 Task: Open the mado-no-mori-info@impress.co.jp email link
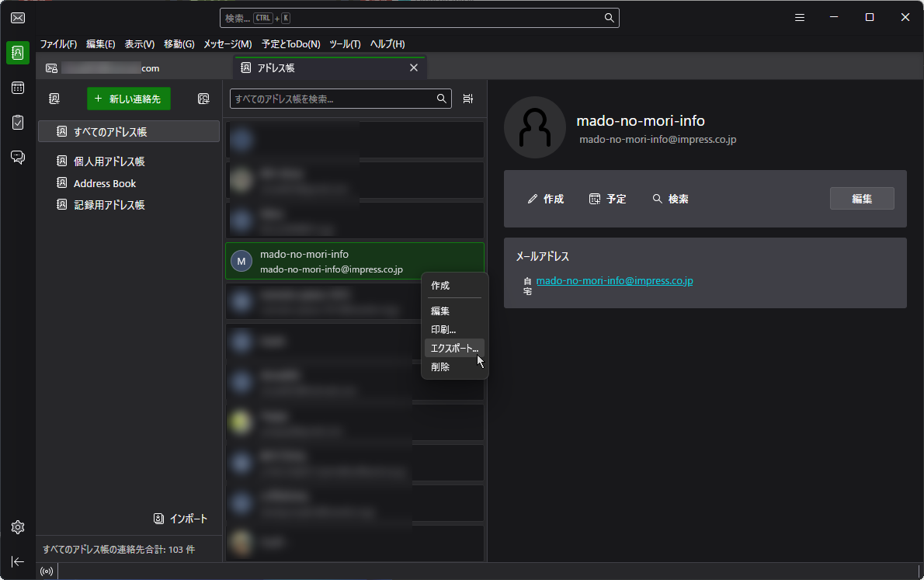615,280
